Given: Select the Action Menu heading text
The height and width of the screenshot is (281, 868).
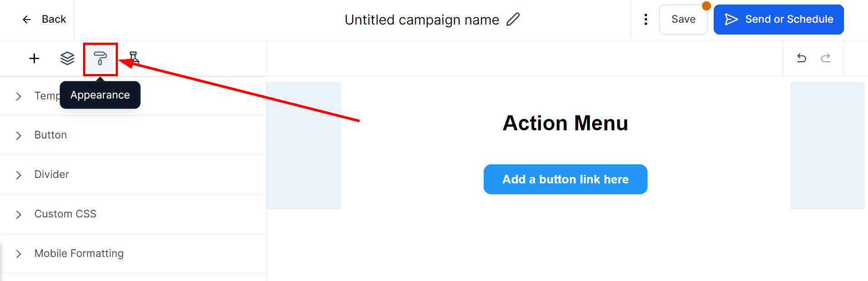Looking at the screenshot, I should (565, 123).
